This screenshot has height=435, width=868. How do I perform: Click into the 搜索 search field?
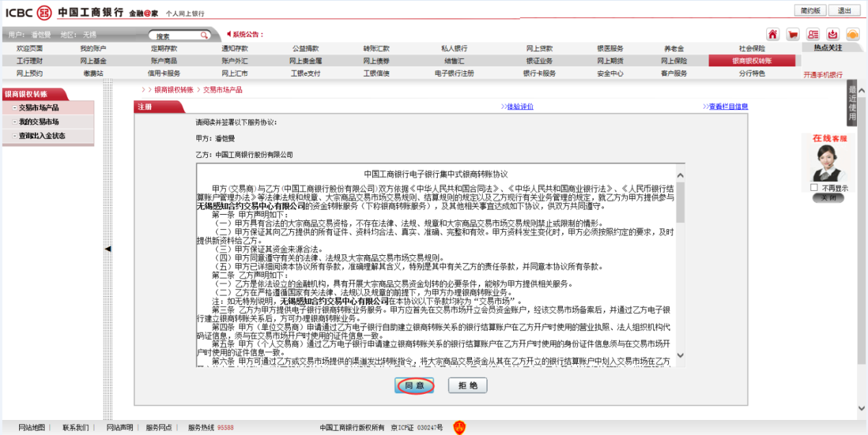tap(174, 36)
